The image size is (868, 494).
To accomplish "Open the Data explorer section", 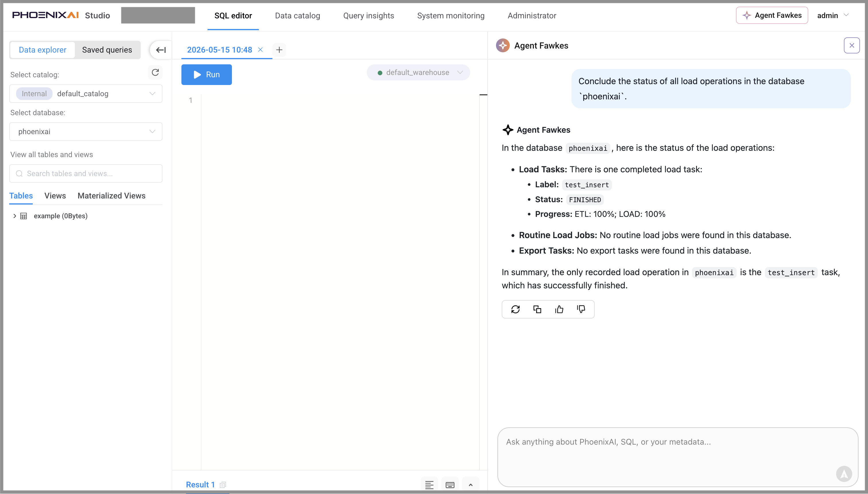I will (43, 50).
